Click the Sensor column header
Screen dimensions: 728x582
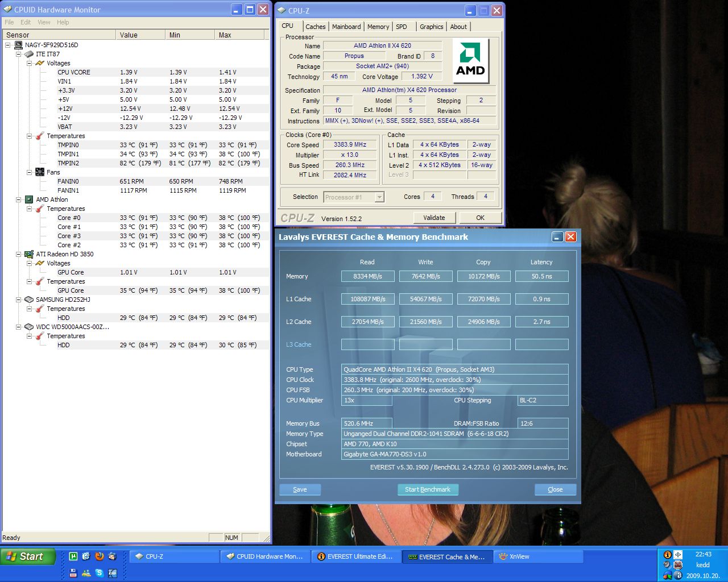pos(59,35)
